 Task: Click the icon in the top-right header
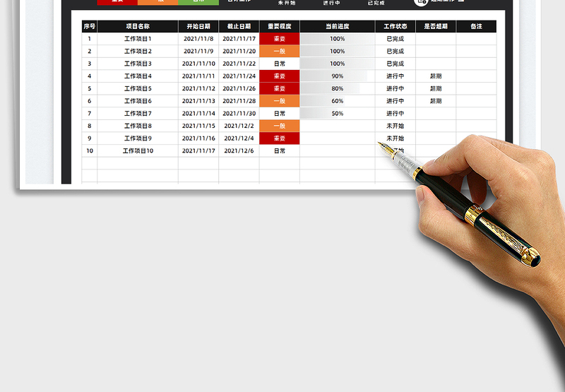click(x=421, y=2)
